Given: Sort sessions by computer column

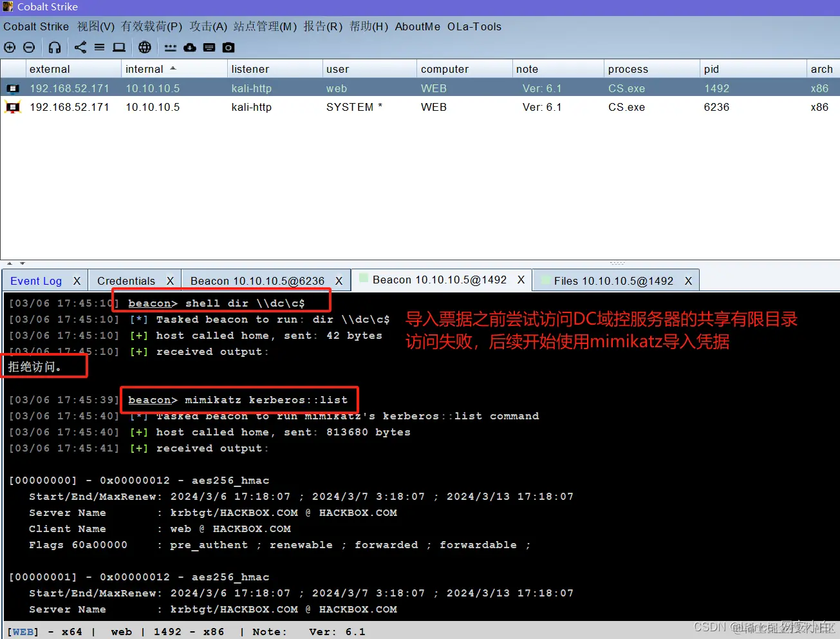Looking at the screenshot, I should pyautogui.click(x=464, y=69).
